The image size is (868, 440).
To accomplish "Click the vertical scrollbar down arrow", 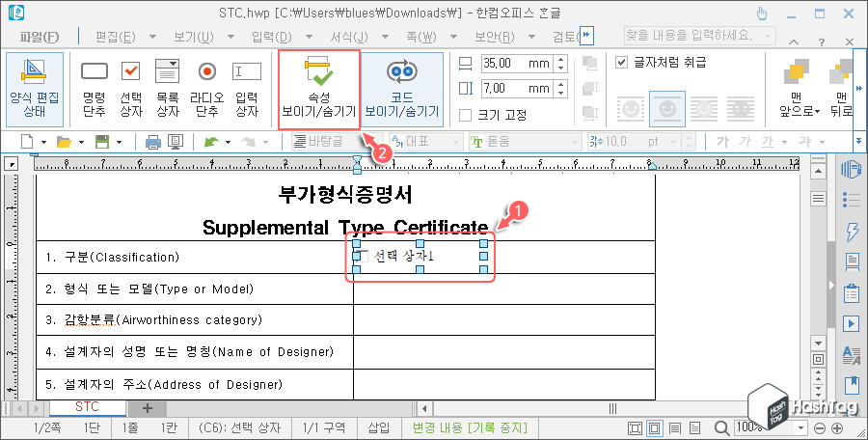I will pos(818,343).
